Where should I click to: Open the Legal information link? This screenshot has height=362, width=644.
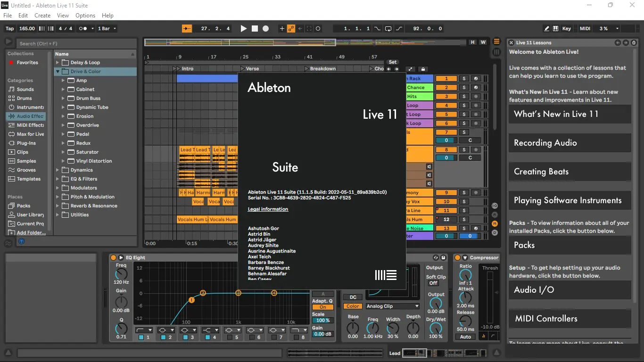(x=268, y=209)
